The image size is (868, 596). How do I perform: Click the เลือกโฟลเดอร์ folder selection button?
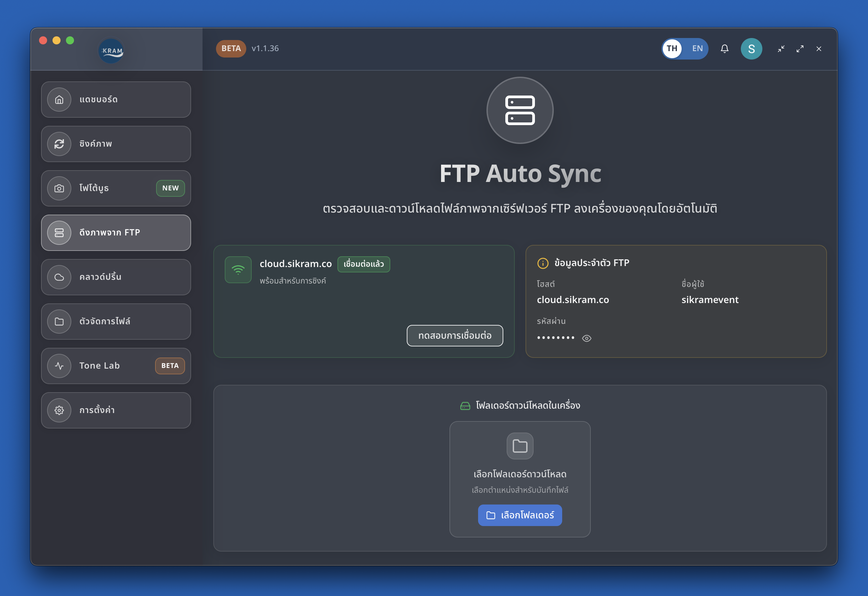(520, 515)
